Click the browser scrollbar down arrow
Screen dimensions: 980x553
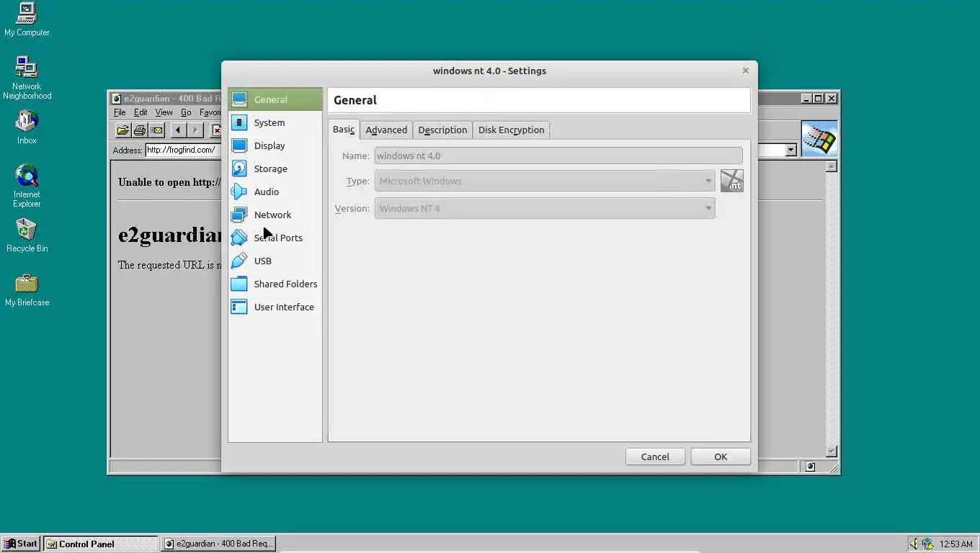(x=831, y=451)
